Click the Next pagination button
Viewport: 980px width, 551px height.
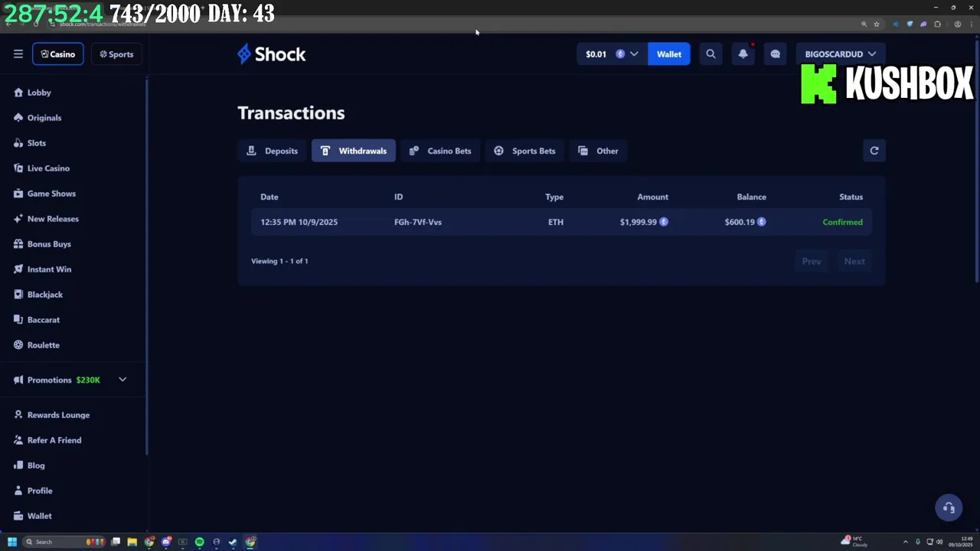tap(854, 262)
